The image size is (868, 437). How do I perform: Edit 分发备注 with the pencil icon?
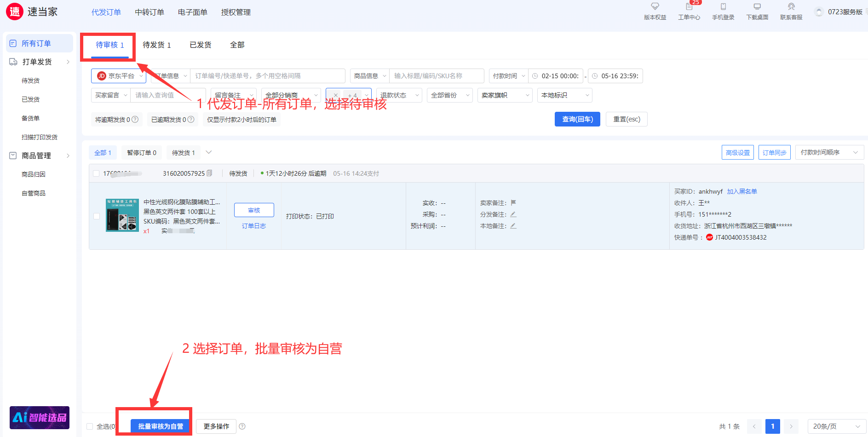[513, 214]
